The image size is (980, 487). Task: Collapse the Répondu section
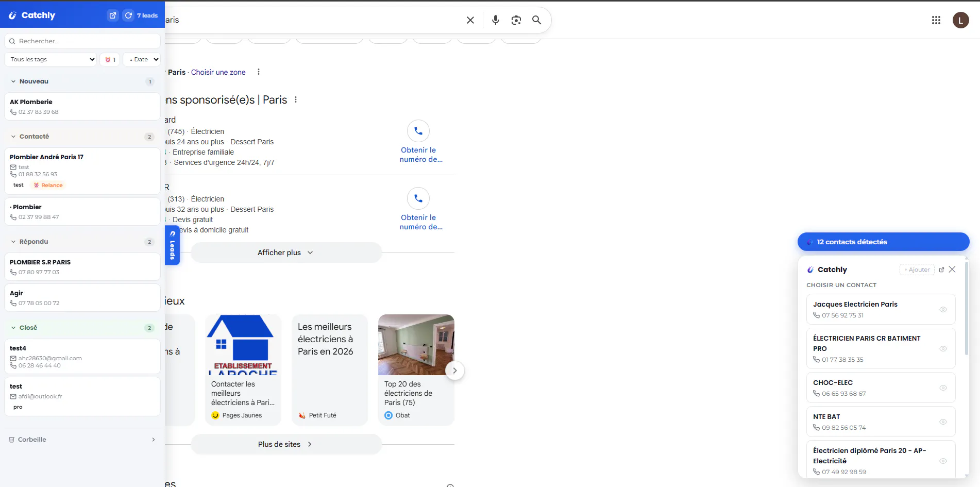coord(13,242)
